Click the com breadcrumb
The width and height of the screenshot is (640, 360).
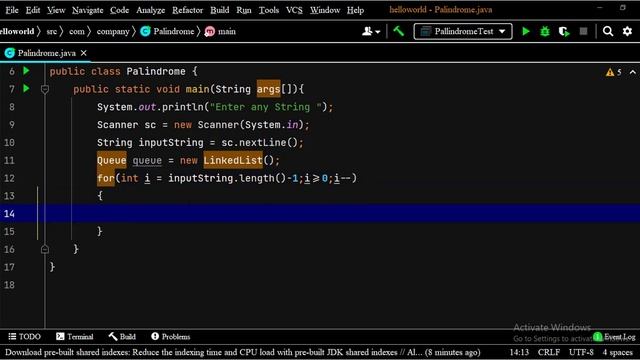pos(76,31)
